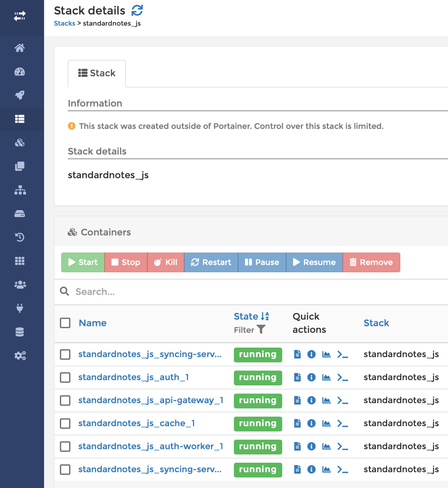Sort containers by Stack column
The height and width of the screenshot is (488, 448).
coord(376,323)
